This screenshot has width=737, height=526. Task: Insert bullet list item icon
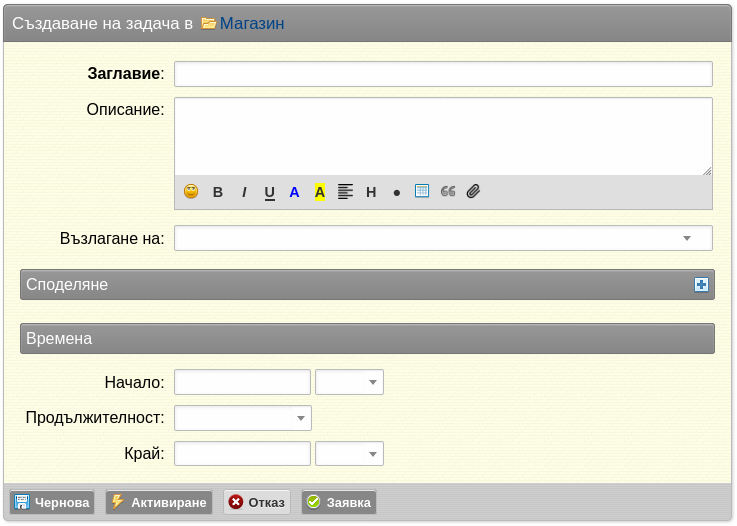coord(397,193)
